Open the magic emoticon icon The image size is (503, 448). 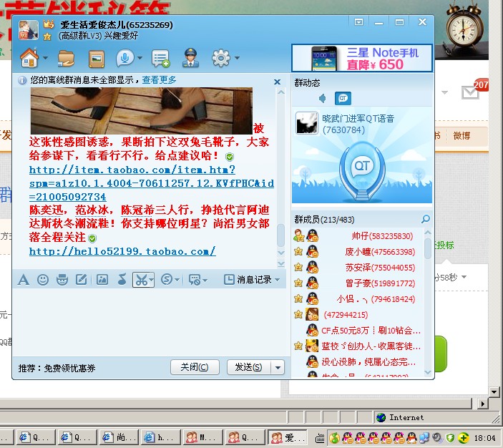pyautogui.click(x=62, y=280)
